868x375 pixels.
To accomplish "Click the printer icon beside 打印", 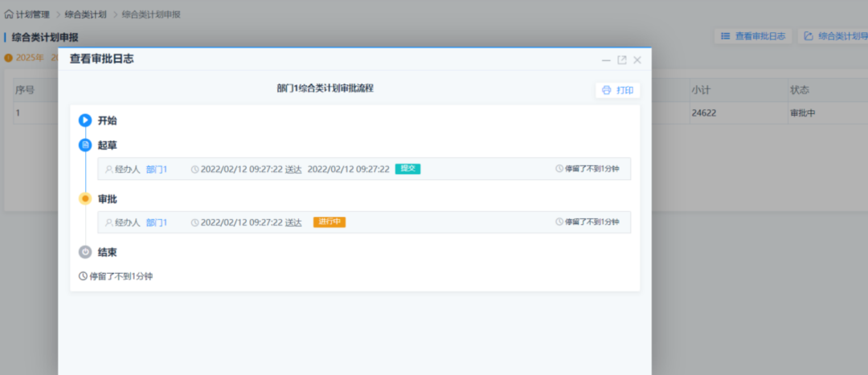I will pyautogui.click(x=607, y=90).
